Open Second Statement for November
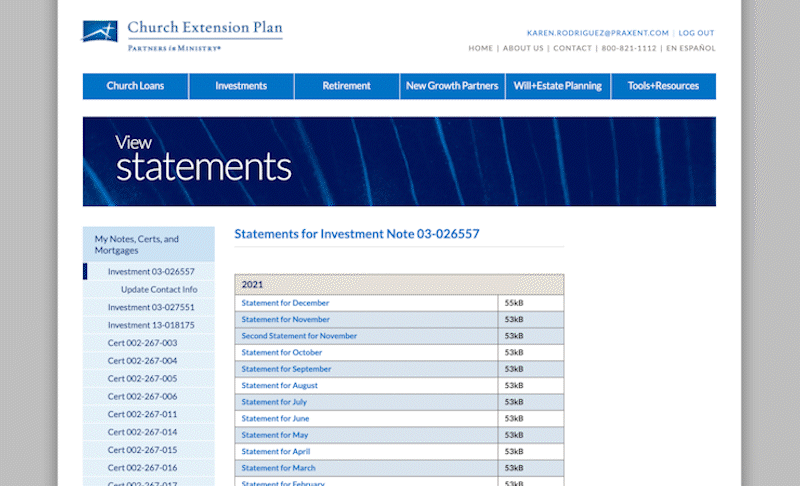 [x=299, y=336]
